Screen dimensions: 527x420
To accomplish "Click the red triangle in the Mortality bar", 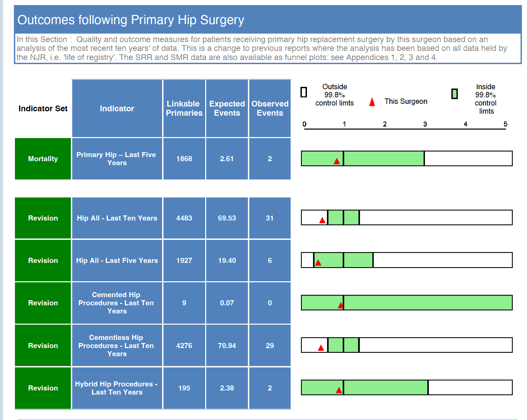I will [x=336, y=161].
